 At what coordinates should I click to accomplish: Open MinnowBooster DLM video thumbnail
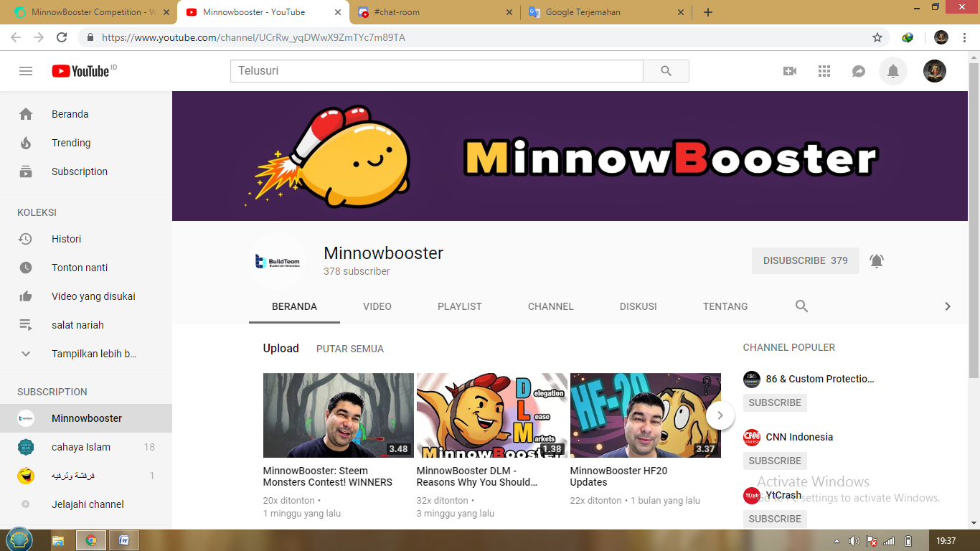click(492, 415)
